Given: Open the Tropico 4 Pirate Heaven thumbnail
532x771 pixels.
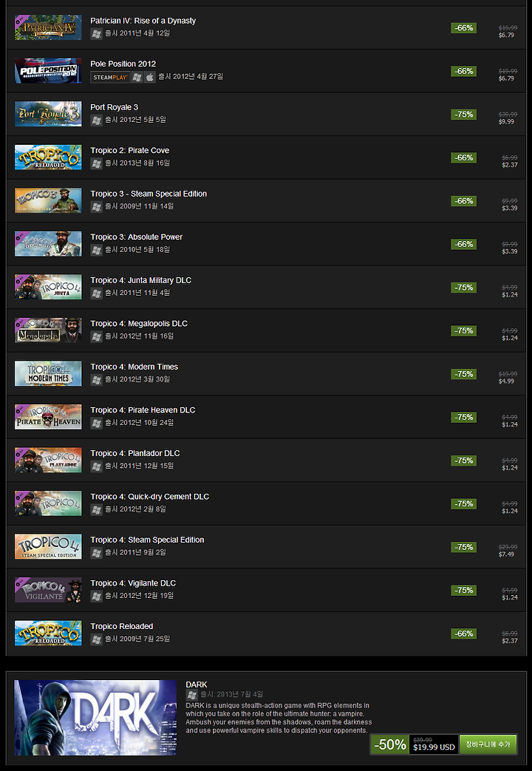Looking at the screenshot, I should point(48,416).
